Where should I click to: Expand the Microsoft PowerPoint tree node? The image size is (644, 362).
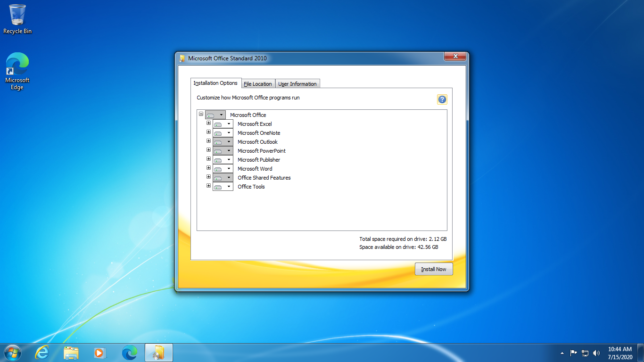click(x=209, y=150)
